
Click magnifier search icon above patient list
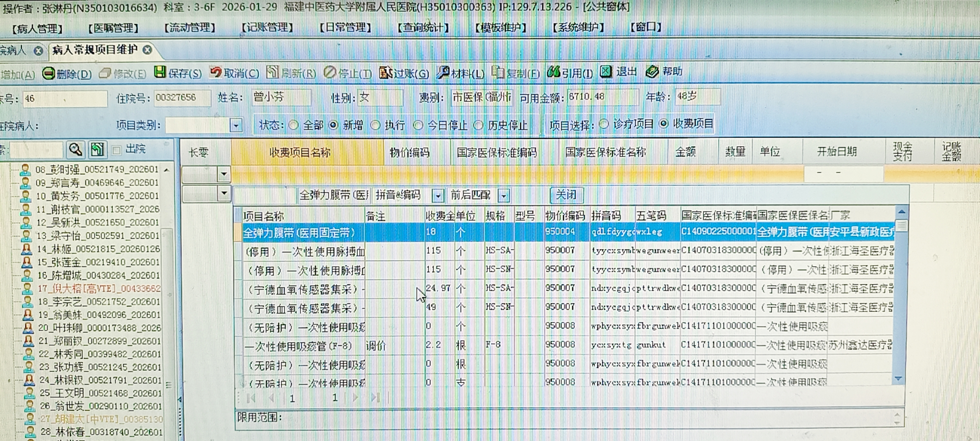tap(75, 149)
